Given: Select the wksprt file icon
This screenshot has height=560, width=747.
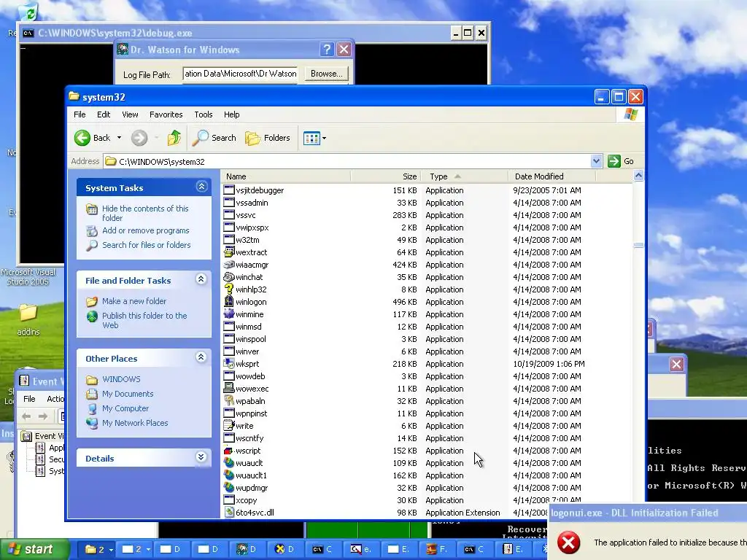Looking at the screenshot, I should click(x=229, y=363).
